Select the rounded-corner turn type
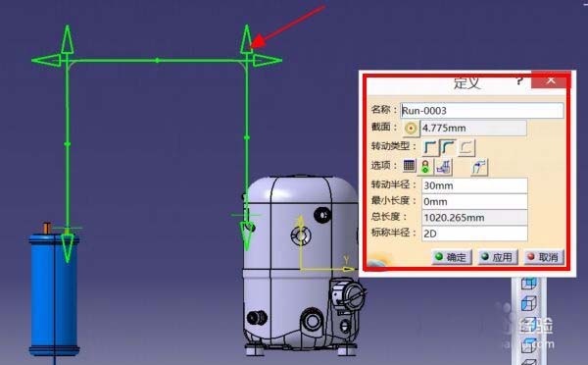588x365 pixels. click(448, 147)
